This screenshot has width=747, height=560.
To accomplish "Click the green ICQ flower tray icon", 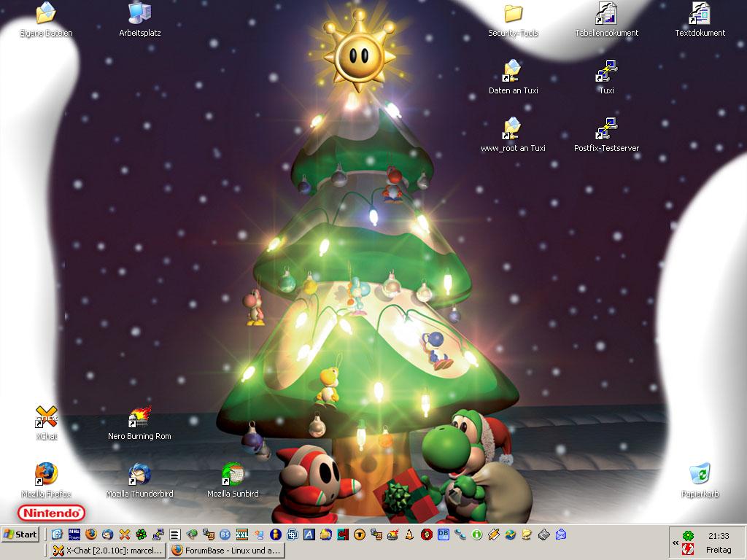I will tap(688, 536).
